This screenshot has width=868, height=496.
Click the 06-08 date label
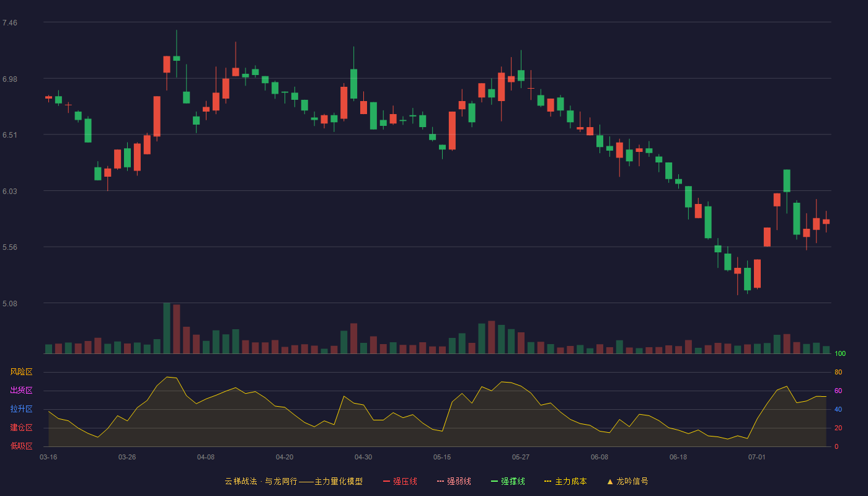(x=600, y=457)
